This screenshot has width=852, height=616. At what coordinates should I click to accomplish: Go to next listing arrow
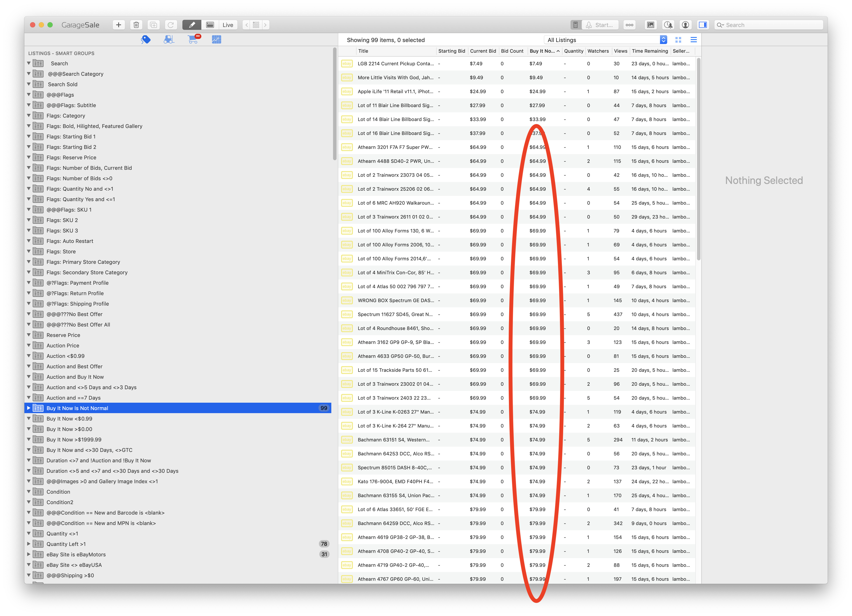pyautogui.click(x=265, y=25)
